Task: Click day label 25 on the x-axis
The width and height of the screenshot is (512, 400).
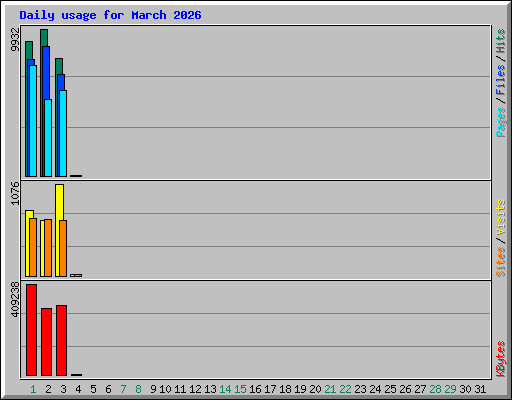Action: (390, 389)
